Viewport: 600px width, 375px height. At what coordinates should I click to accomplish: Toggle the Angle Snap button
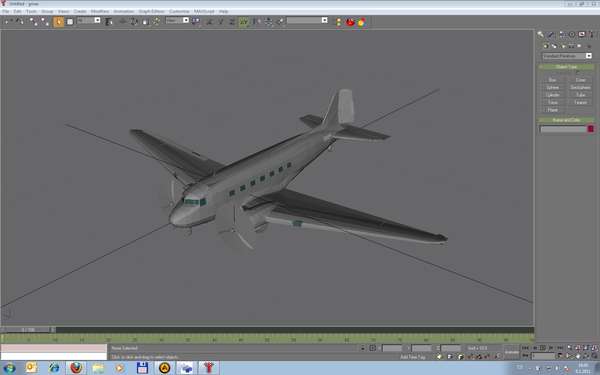coord(478,357)
